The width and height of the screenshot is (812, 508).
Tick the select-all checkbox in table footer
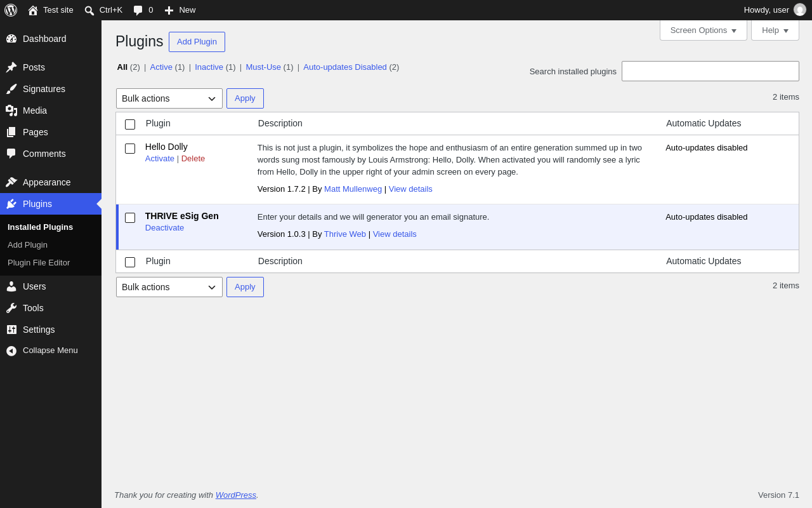point(130,262)
